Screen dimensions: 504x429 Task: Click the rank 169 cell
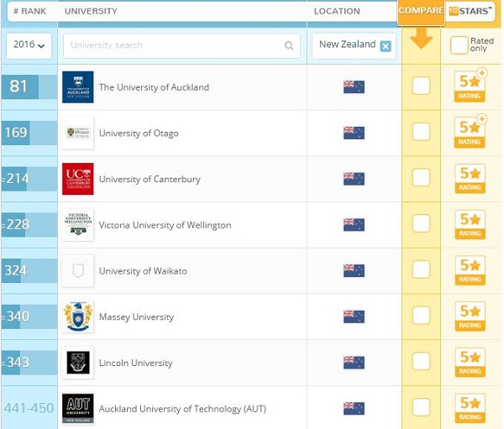pos(29,133)
